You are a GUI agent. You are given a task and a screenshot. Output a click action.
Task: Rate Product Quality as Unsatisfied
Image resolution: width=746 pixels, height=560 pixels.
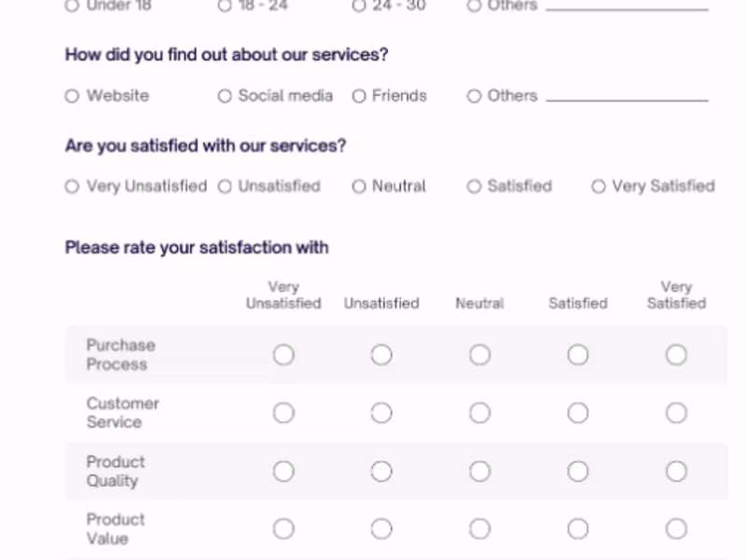(x=381, y=471)
